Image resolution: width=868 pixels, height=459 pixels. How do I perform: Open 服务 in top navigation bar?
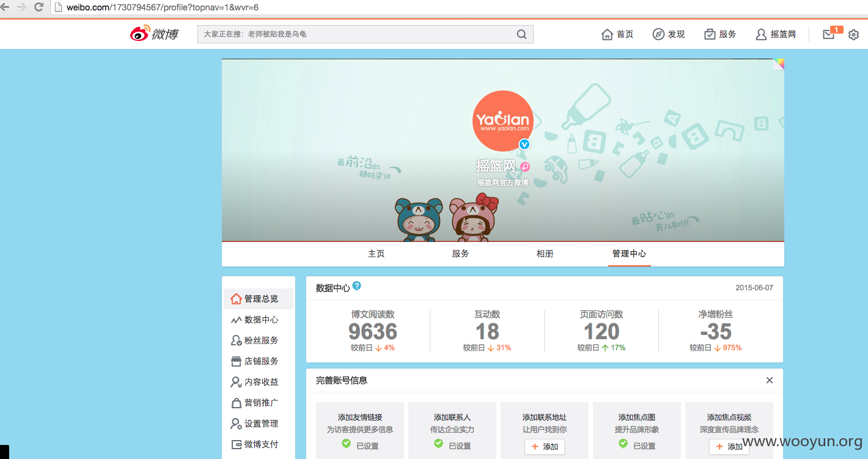point(720,34)
